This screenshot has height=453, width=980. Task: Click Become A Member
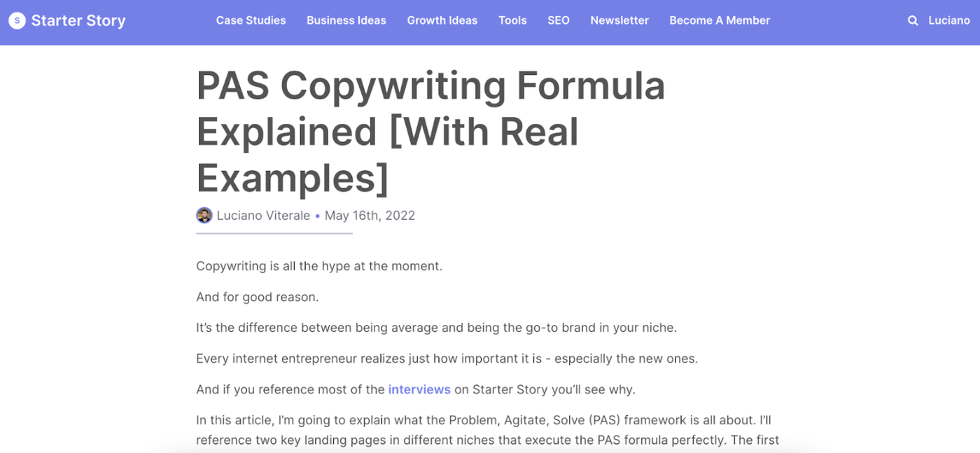click(x=720, y=20)
